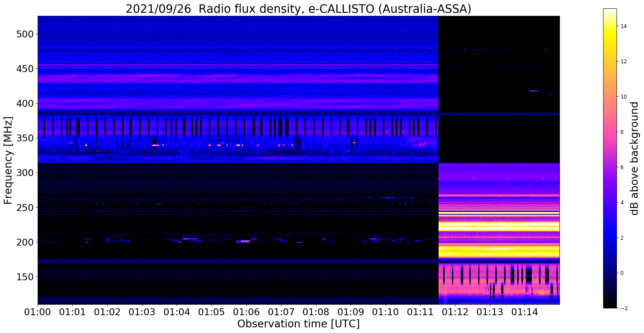
Task: Click the 150 frequency tick label
Action: pos(26,277)
